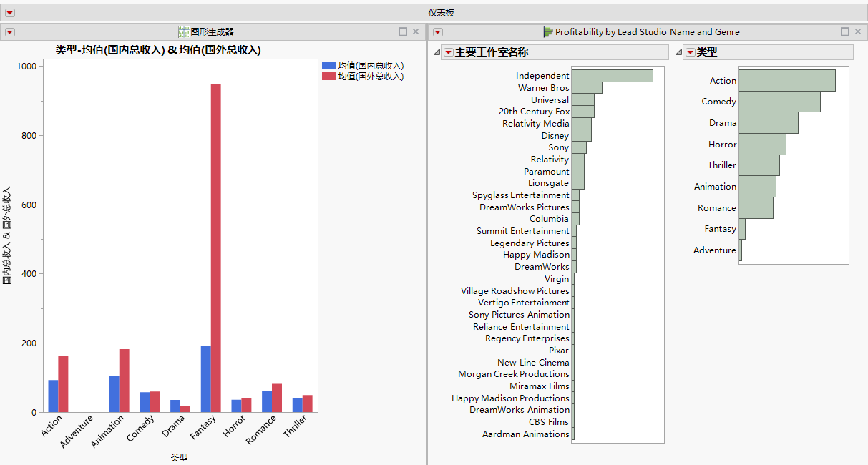This screenshot has height=465, width=868.
Task: Click the Fantasy label in 类型 histogram
Action: 720,229
